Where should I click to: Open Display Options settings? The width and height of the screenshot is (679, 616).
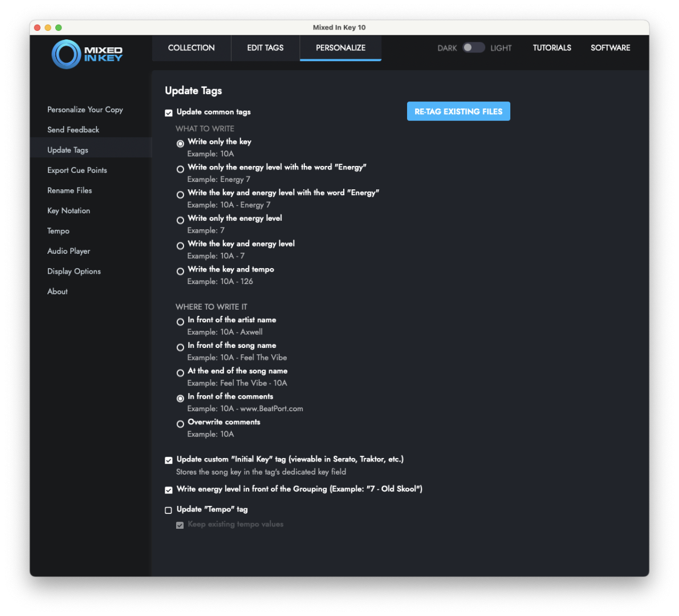pyautogui.click(x=74, y=271)
